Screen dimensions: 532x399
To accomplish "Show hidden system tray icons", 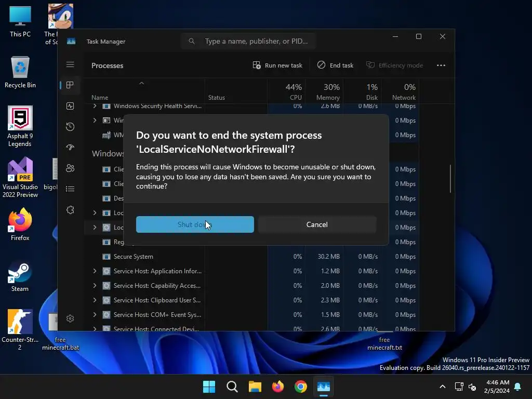I will coord(443,387).
